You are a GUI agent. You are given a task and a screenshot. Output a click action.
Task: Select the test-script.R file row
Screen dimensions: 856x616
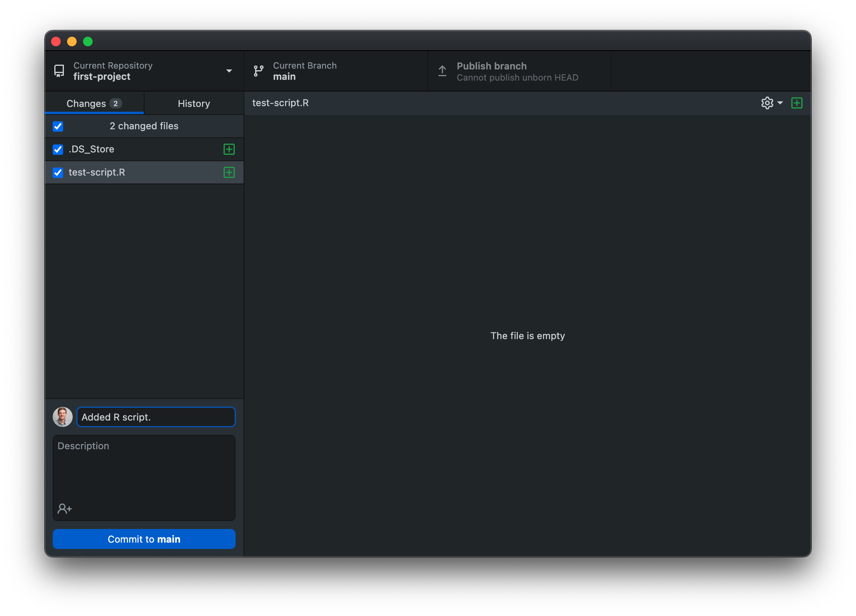pyautogui.click(x=144, y=172)
